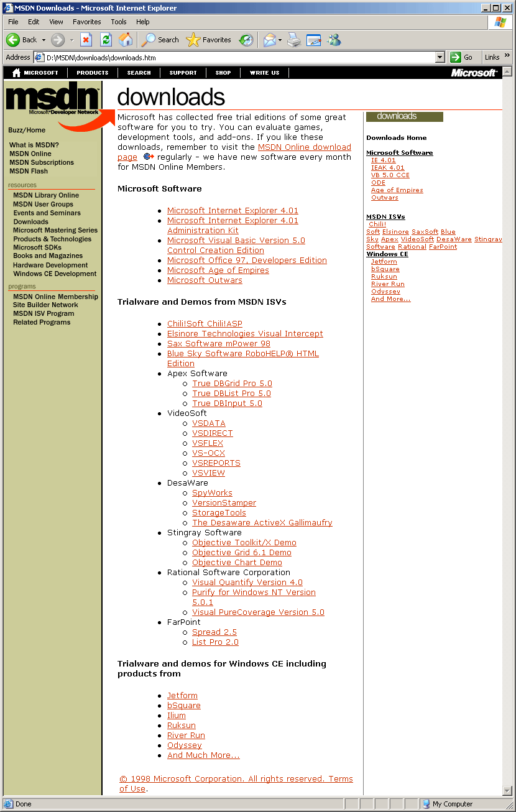Refresh the page with the Refresh icon
Viewport: 516px width, 812px height.
click(x=106, y=40)
